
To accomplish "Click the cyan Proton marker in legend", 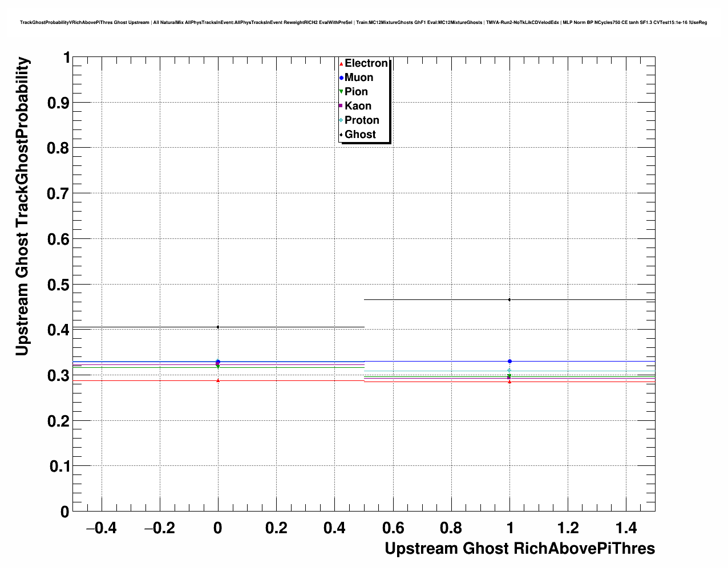I will click(341, 120).
